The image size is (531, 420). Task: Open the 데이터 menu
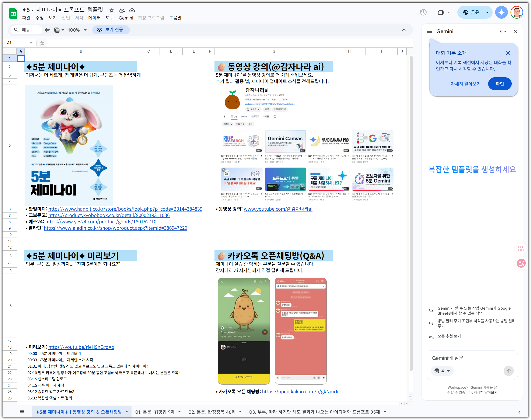(x=94, y=18)
